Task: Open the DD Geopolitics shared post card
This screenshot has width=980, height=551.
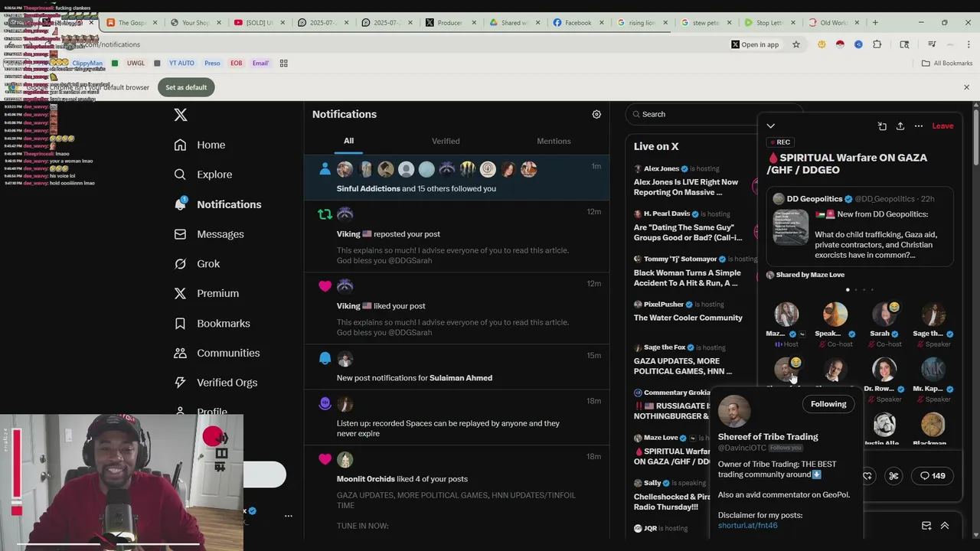Action: point(861,228)
